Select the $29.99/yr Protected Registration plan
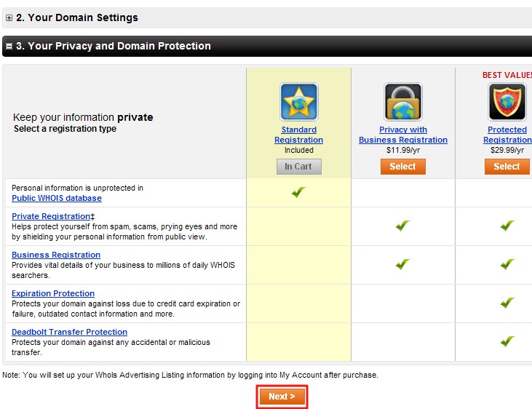 507,167
